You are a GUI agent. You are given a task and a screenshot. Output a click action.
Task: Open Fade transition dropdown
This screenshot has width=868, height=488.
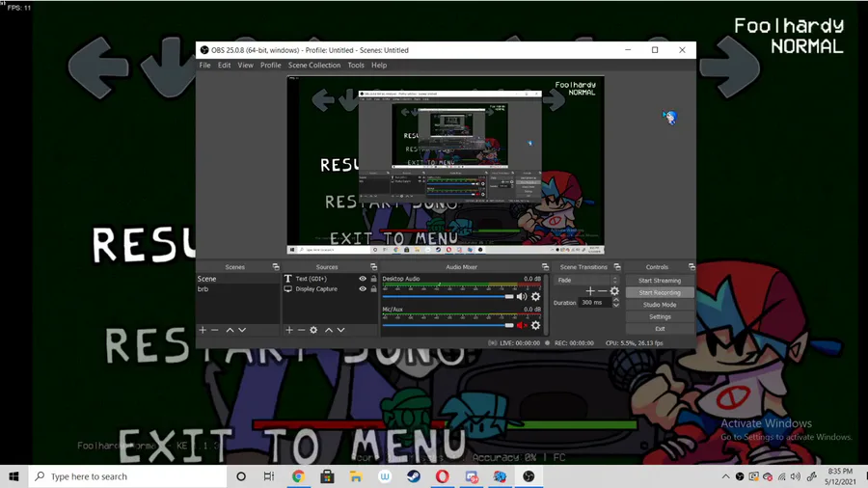(586, 280)
